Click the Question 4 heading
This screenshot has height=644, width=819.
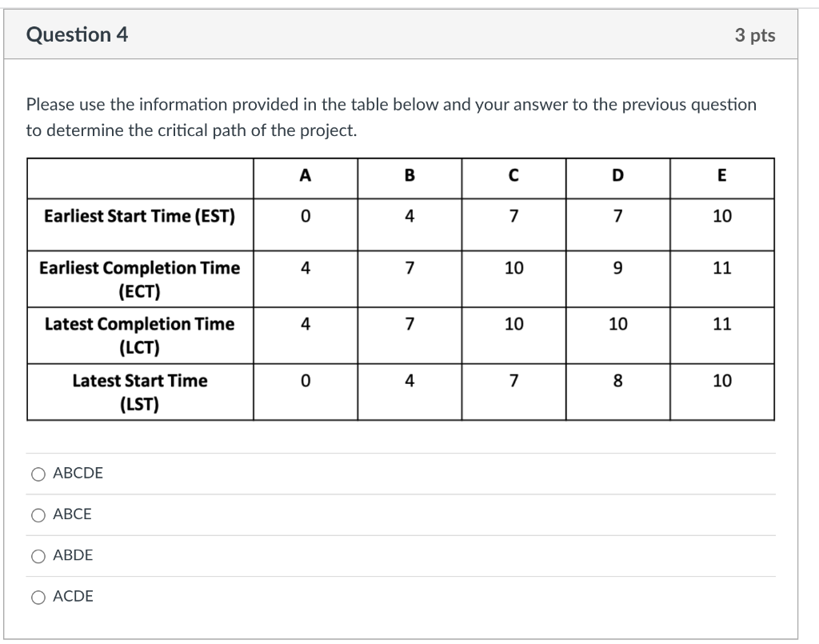tap(77, 34)
